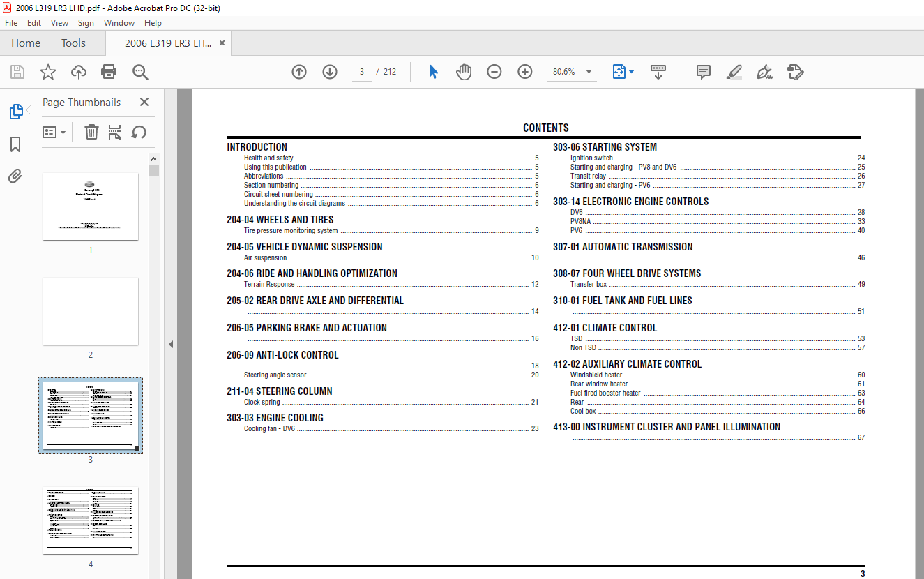Select the 2006 L319 LR3 document tab
The width and height of the screenshot is (924, 579).
(x=168, y=43)
